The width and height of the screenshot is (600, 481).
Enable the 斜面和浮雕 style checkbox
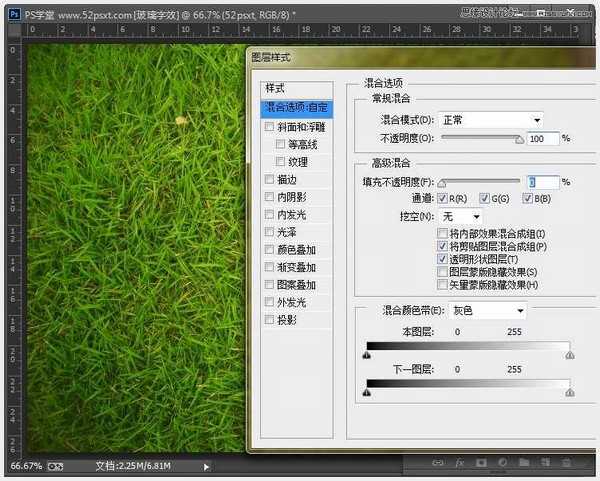268,126
